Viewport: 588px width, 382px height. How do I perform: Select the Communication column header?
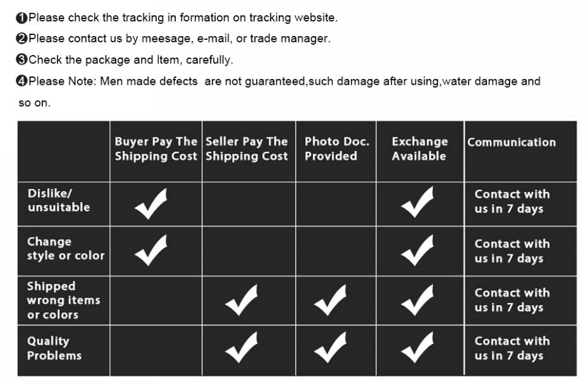(511, 142)
